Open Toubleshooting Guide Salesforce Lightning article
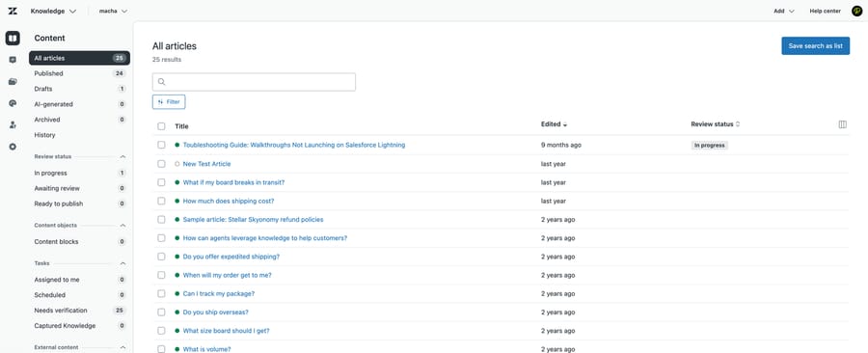This screenshot has width=868, height=353. pos(294,145)
